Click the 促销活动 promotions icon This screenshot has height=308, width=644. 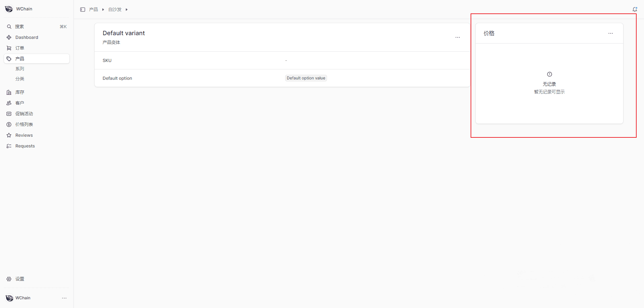click(9, 114)
